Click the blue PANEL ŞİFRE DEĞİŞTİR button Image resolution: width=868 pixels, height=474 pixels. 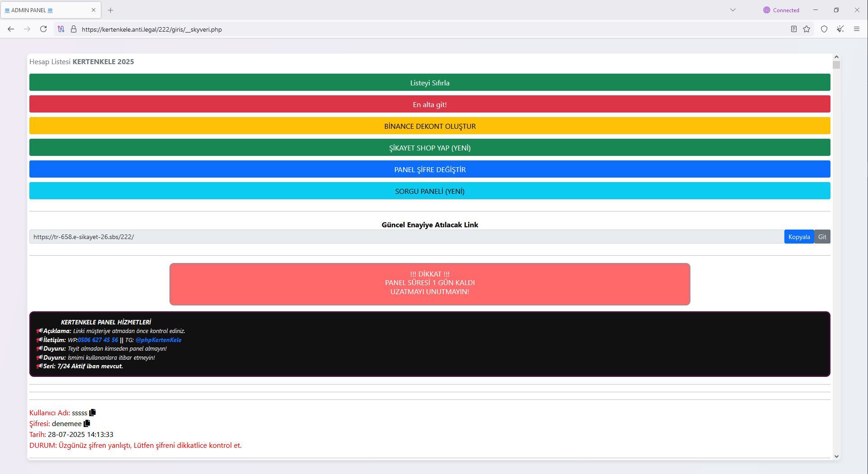coord(430,169)
